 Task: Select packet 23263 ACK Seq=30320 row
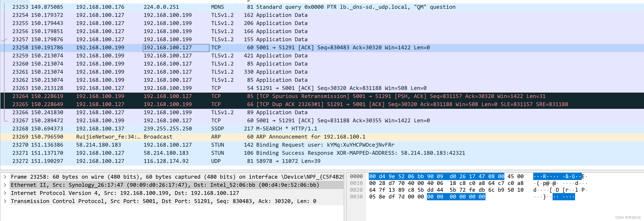click(x=322, y=88)
